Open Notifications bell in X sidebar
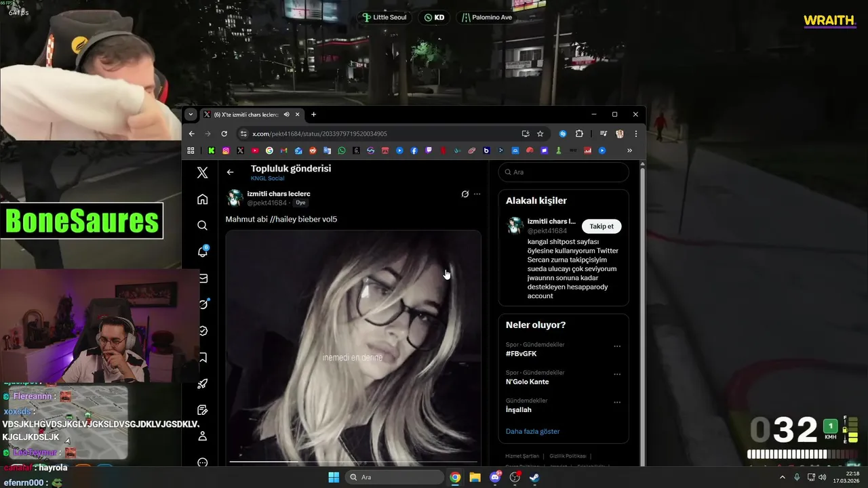 point(202,251)
